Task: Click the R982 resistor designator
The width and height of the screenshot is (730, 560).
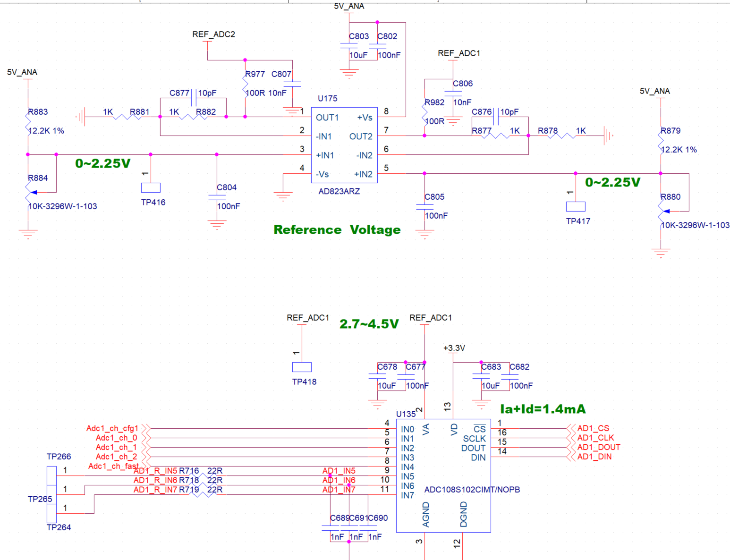Action: click(434, 102)
